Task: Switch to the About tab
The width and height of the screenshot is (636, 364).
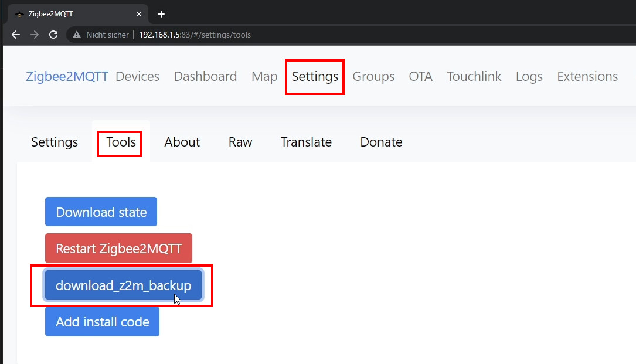Action: (x=182, y=142)
